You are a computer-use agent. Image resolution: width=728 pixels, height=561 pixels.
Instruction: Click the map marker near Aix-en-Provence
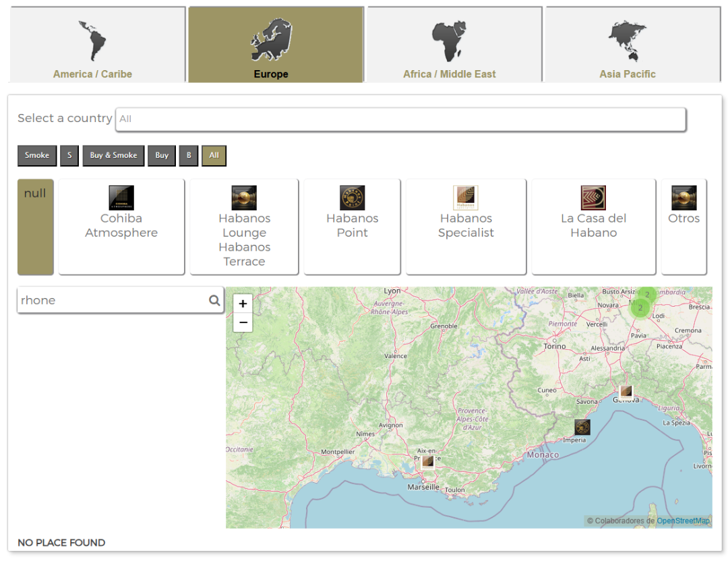click(427, 462)
